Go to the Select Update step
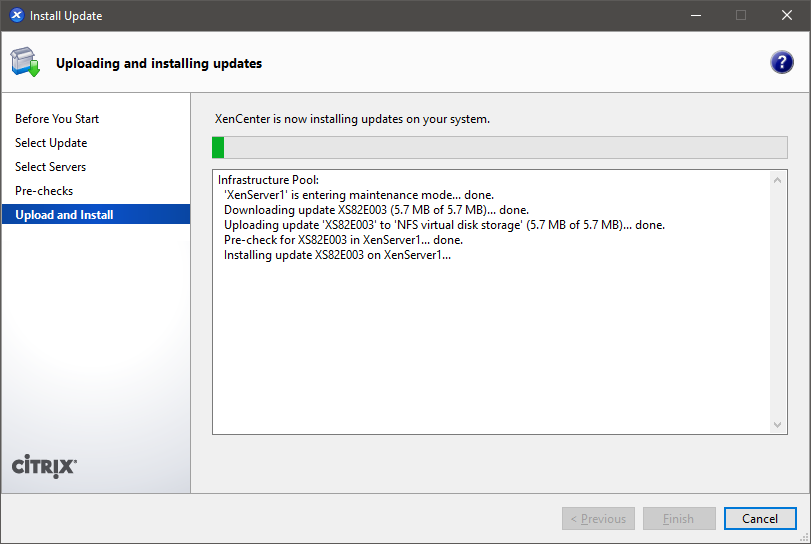This screenshot has height=544, width=811. tap(51, 143)
